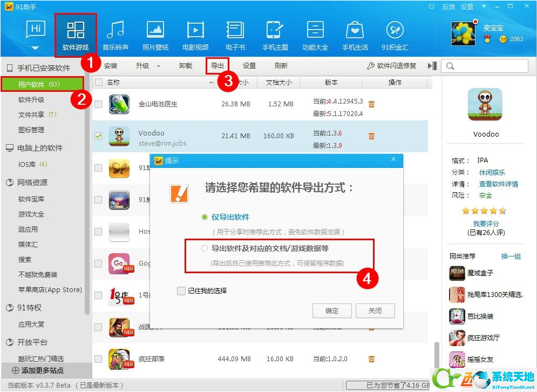537x392 pixels.
Task: Uncheck the Voodoo row checkbox
Action: (x=98, y=136)
